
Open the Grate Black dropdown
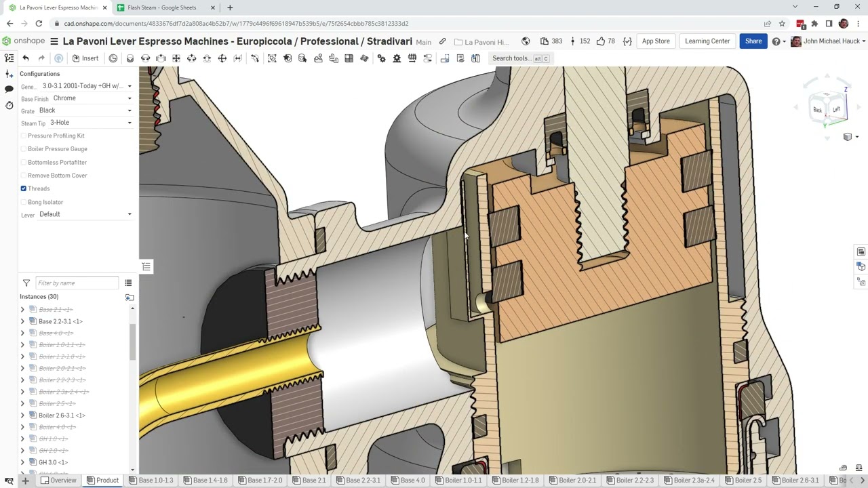tap(85, 110)
